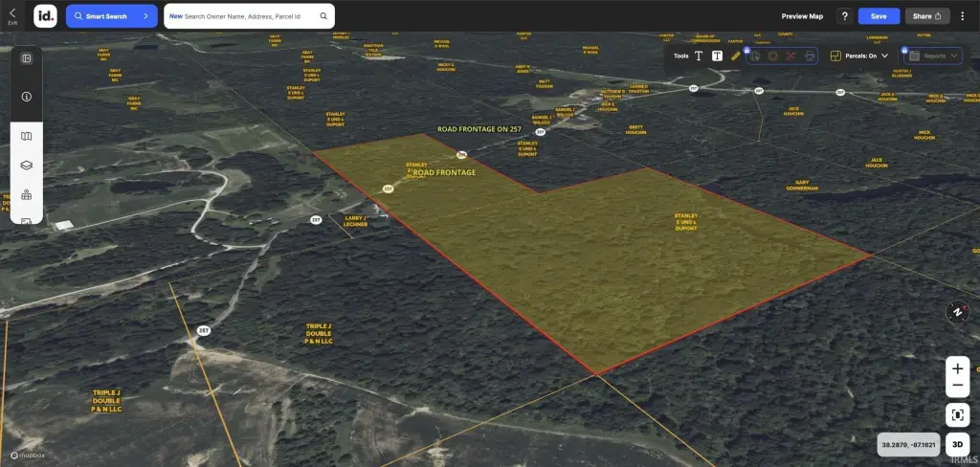Screen dimensions: 980x467
Task: Open the Preview Map view
Action: click(x=802, y=16)
